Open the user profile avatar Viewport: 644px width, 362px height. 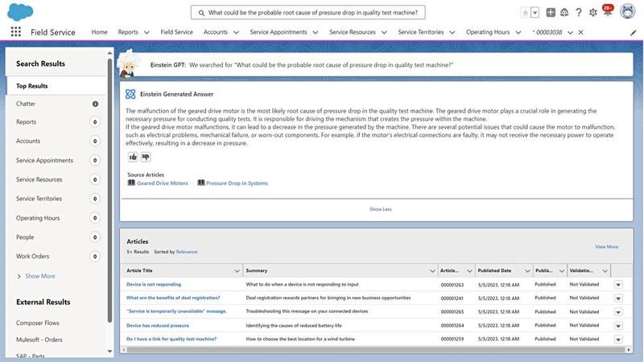pyautogui.click(x=628, y=12)
